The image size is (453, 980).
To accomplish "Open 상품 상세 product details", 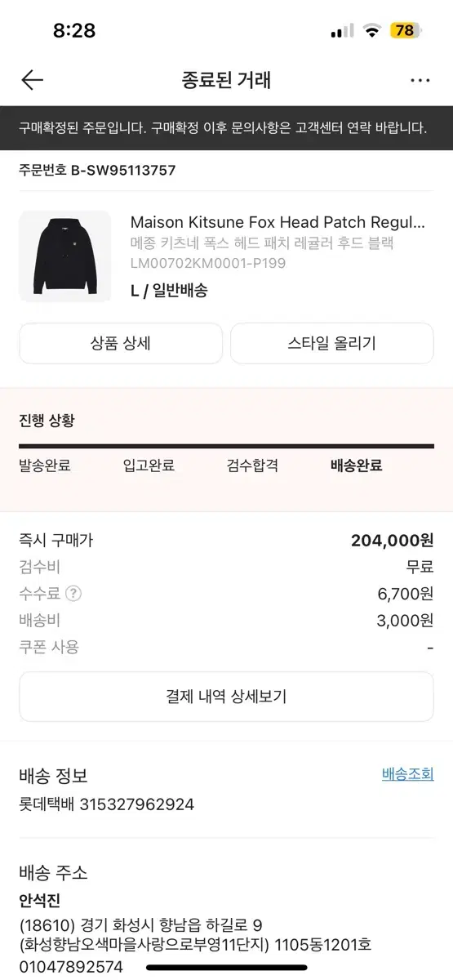I will click(121, 343).
